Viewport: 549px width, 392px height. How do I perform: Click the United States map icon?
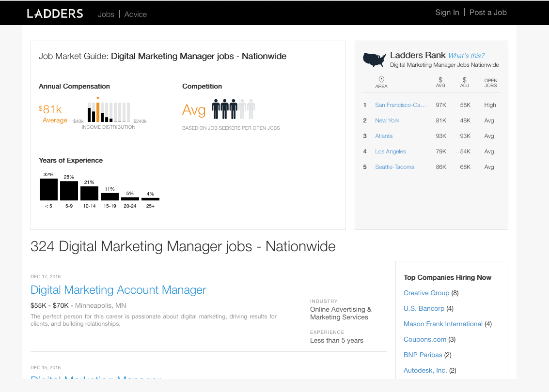tap(374, 60)
